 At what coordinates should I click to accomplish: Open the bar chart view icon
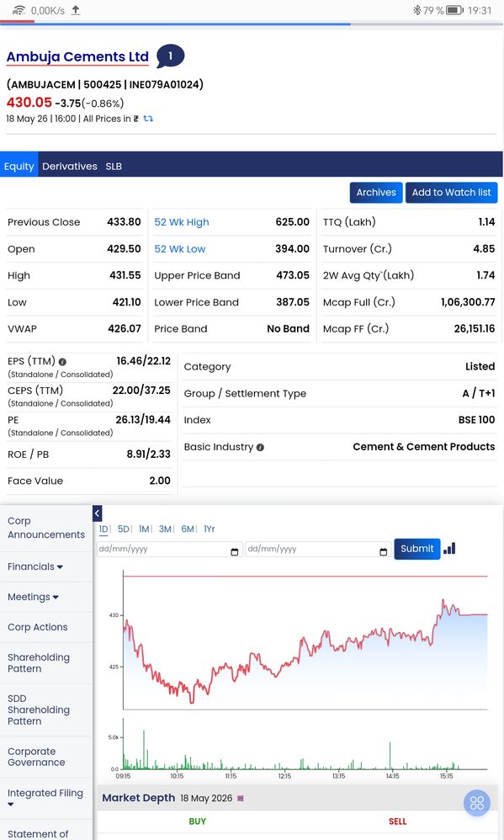(449, 549)
